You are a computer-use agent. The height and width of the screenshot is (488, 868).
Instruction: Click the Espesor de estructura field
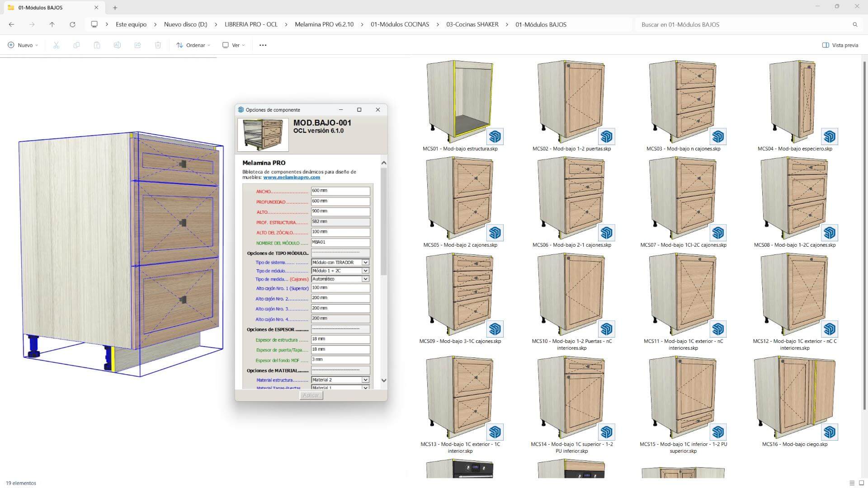pos(340,339)
